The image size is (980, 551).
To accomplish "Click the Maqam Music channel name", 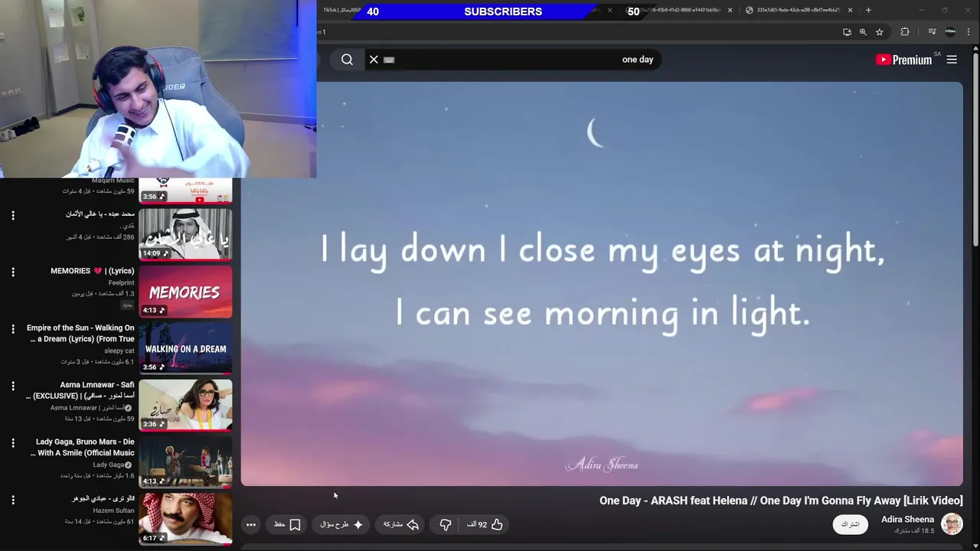I will (x=113, y=181).
